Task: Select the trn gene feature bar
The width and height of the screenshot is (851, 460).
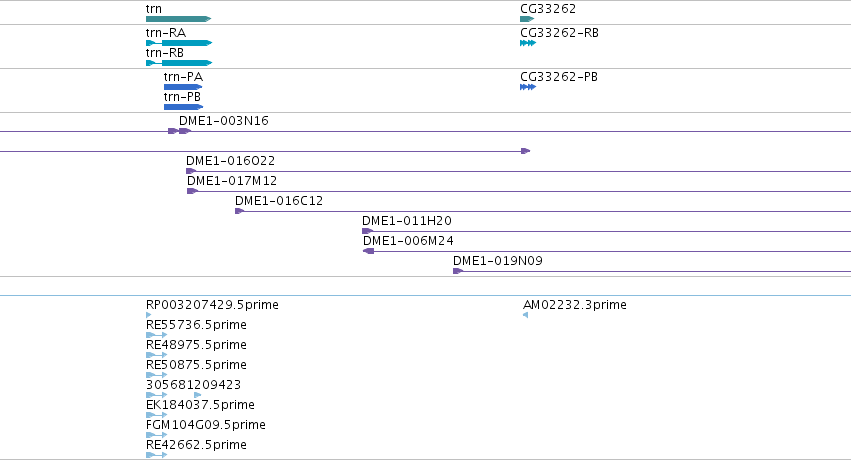Action: (x=179, y=19)
